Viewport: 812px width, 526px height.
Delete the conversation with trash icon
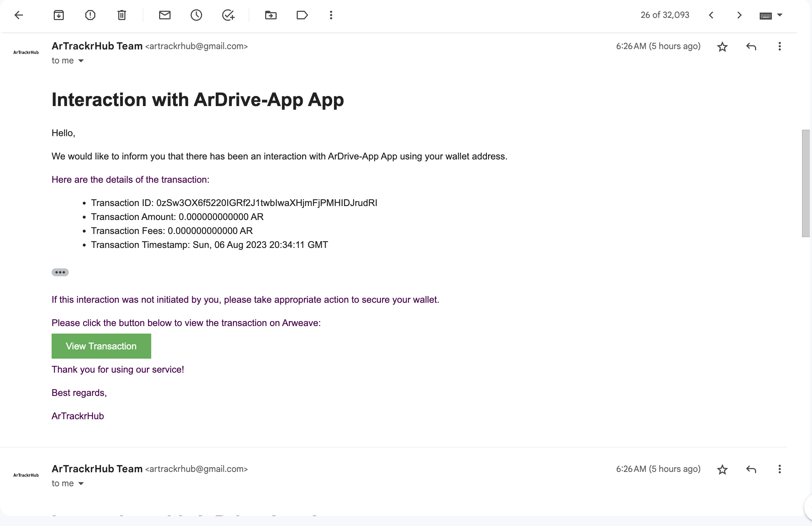pos(122,15)
